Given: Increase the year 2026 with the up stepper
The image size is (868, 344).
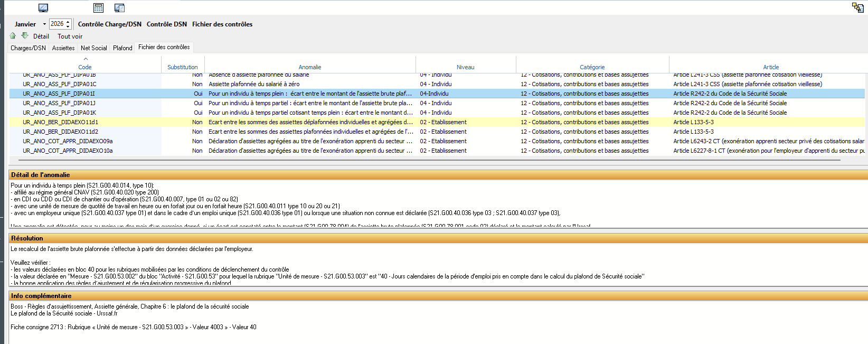Looking at the screenshot, I should (68, 22).
